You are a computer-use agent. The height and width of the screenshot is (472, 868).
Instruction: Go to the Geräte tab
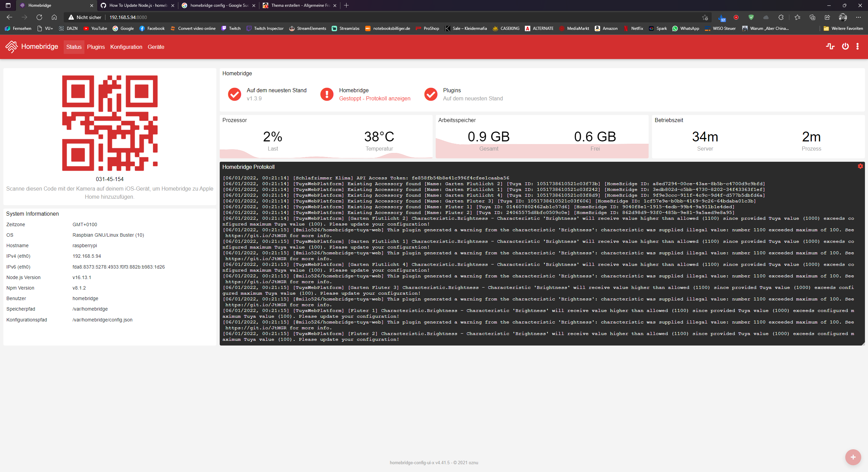(156, 47)
